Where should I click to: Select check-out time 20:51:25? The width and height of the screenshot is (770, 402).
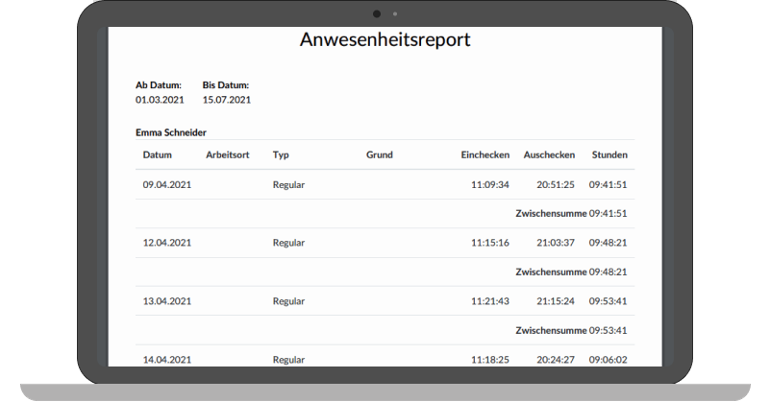(x=555, y=185)
